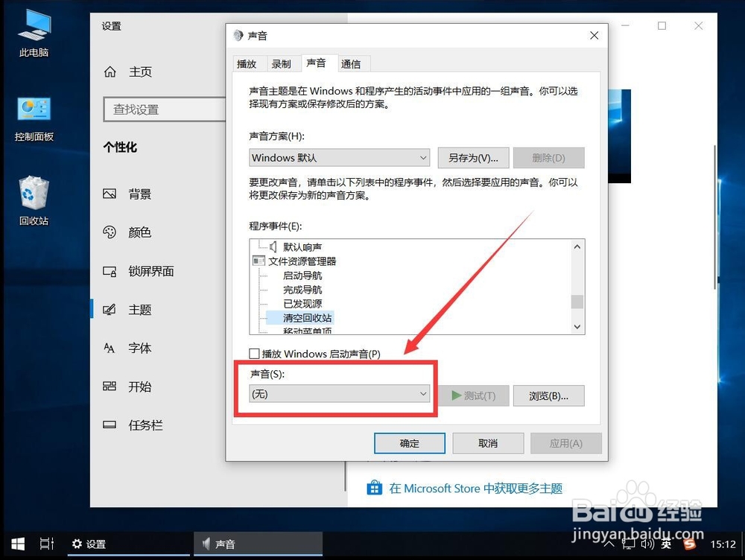Click the 英 input language indicator

tap(666, 544)
